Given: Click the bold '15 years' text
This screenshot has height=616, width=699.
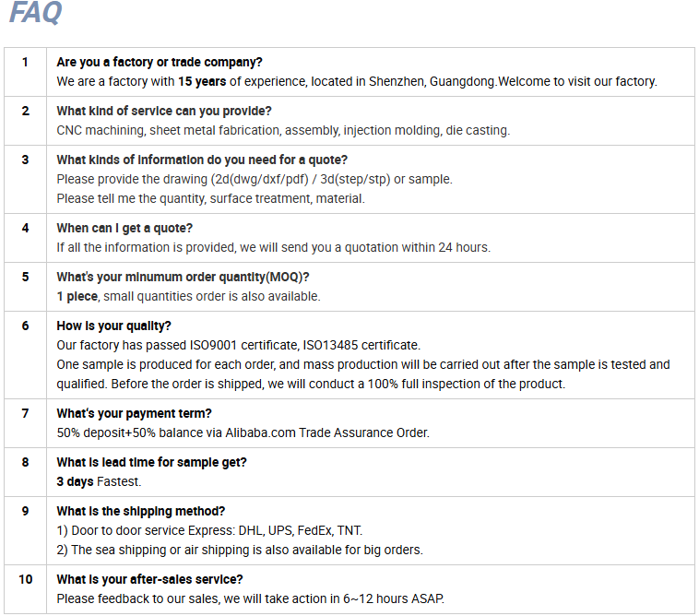Looking at the screenshot, I should point(202,81).
